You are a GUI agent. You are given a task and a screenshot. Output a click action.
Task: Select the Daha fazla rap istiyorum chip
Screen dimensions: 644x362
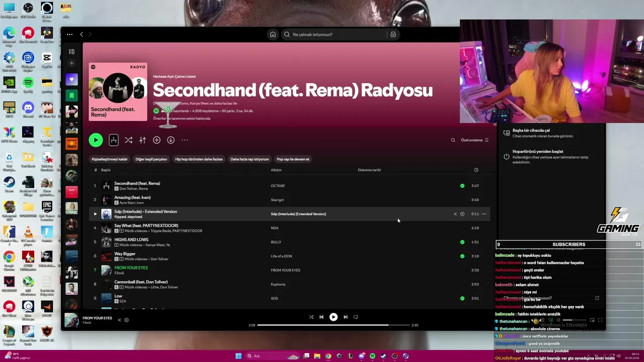tap(250, 159)
